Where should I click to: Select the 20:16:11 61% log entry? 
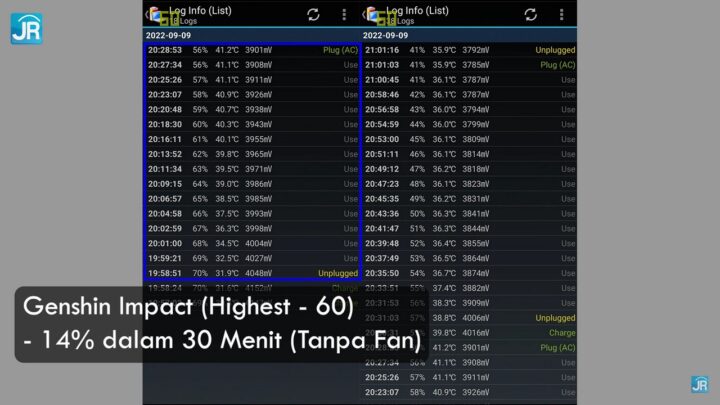(x=253, y=139)
